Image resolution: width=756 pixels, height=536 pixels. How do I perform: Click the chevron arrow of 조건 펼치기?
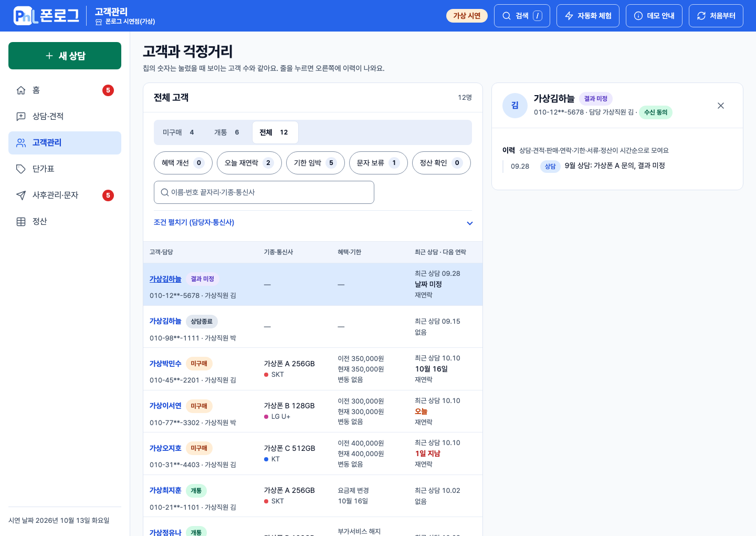pos(470,223)
